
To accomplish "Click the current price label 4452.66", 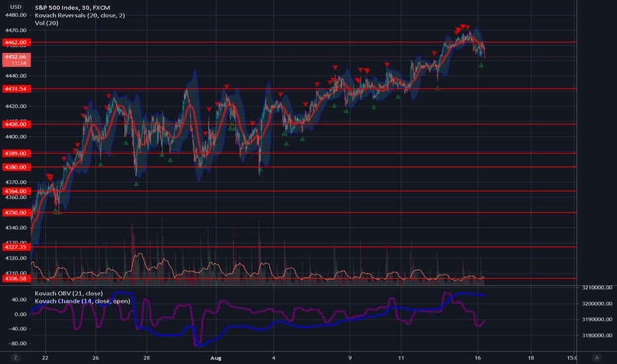I will [x=16, y=60].
